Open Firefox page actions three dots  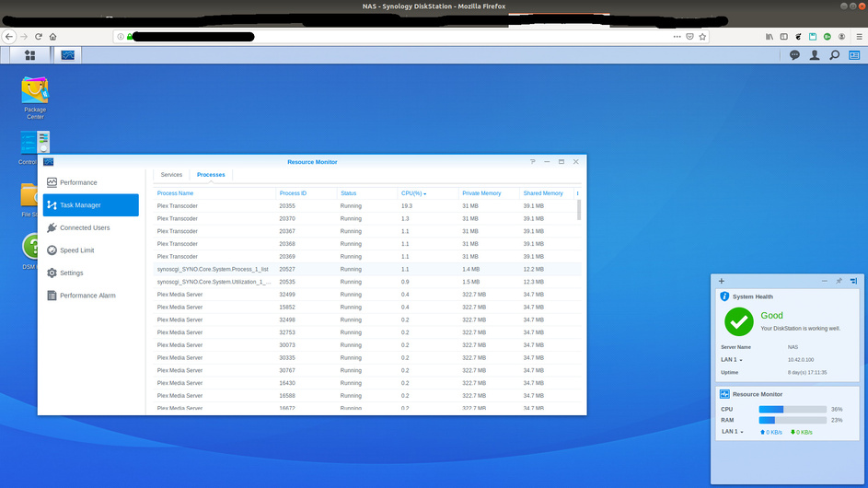[x=677, y=37]
